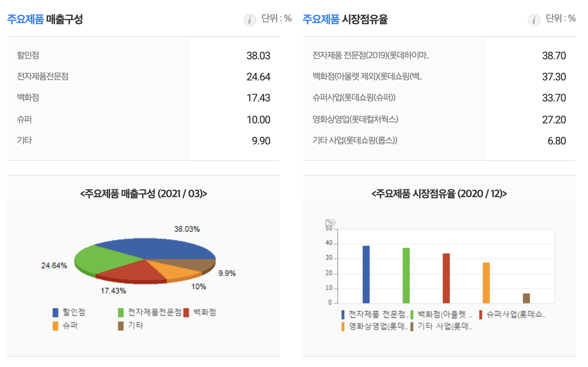This screenshot has height=367, width=588.
Task: Click the 24.64% pie label
Action: pyautogui.click(x=54, y=265)
